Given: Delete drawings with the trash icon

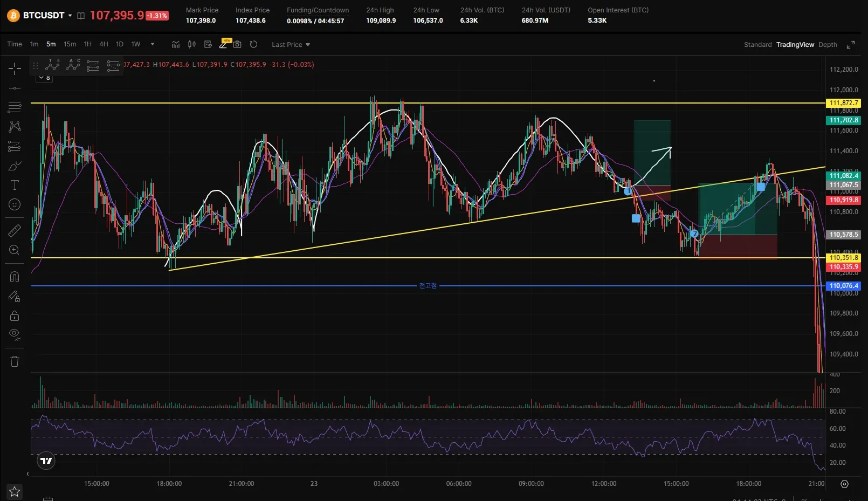Looking at the screenshot, I should 15,361.
